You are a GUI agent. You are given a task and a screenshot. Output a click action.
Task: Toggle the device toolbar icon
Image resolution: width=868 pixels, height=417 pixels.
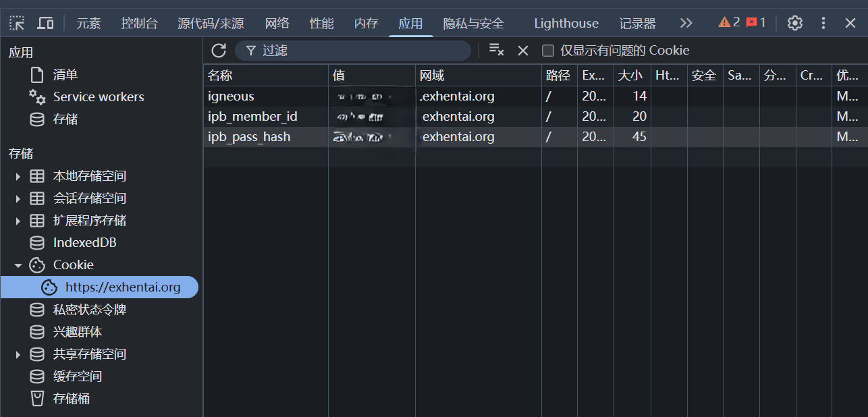(x=45, y=23)
